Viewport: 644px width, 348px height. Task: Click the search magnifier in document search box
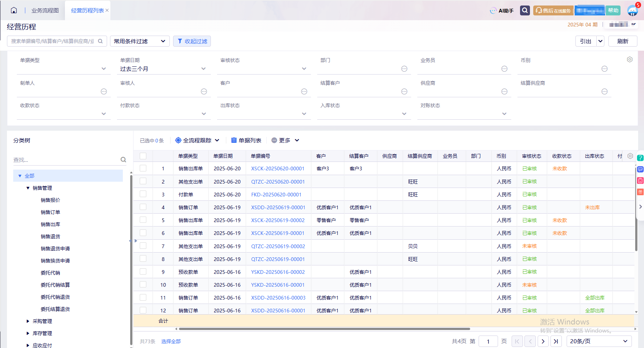coord(100,41)
